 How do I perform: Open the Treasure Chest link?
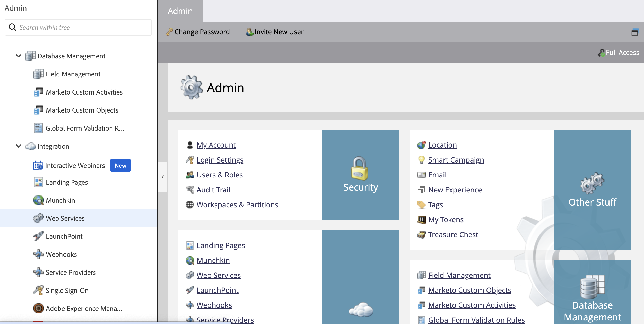point(453,235)
